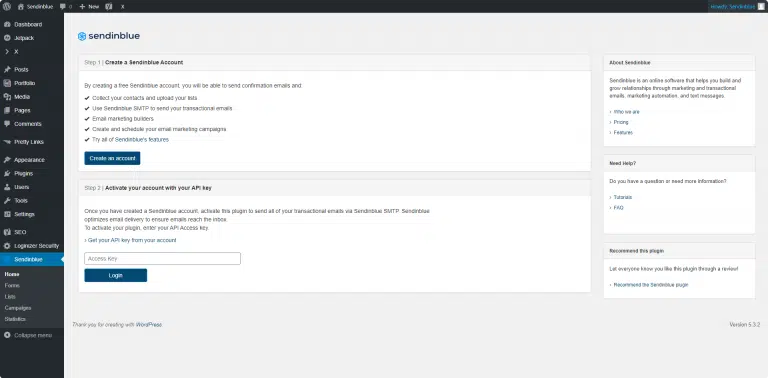The width and height of the screenshot is (768, 378).
Task: Click the 'Version 5.3.2' footer text
Action: [x=744, y=325]
